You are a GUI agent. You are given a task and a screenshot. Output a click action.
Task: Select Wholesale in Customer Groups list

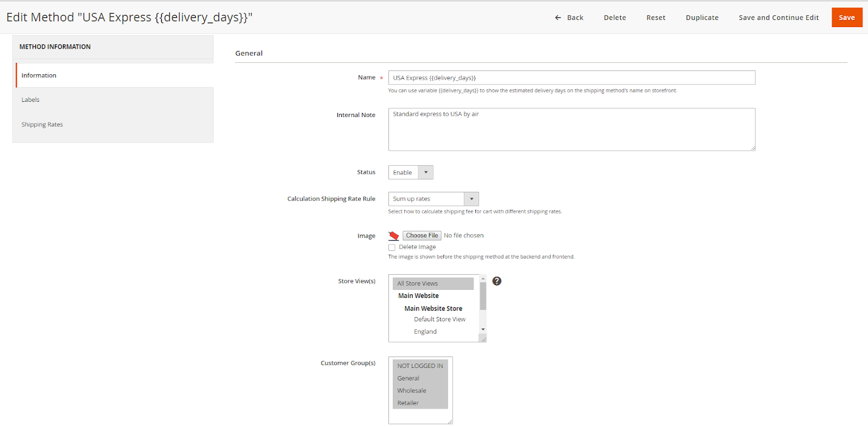(x=412, y=391)
